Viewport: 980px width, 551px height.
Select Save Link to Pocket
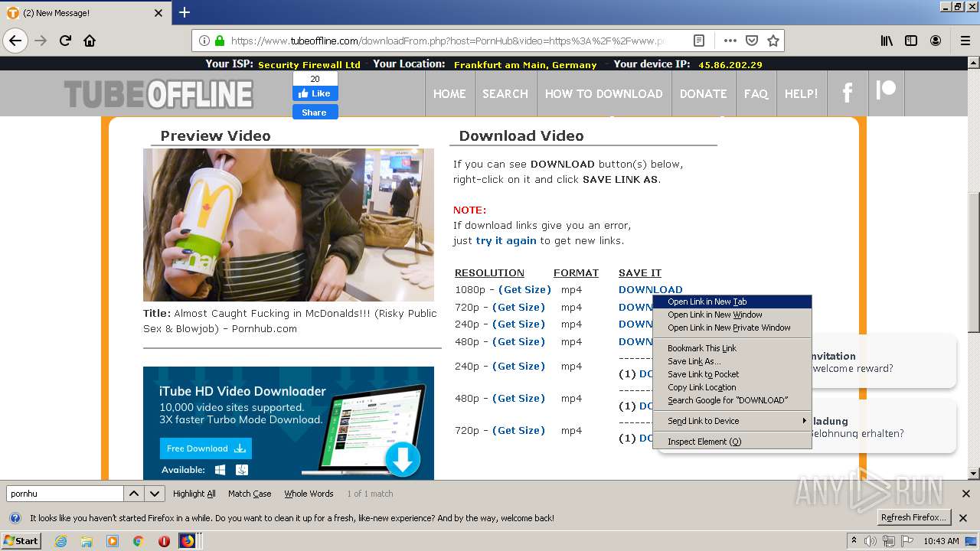[732, 374]
